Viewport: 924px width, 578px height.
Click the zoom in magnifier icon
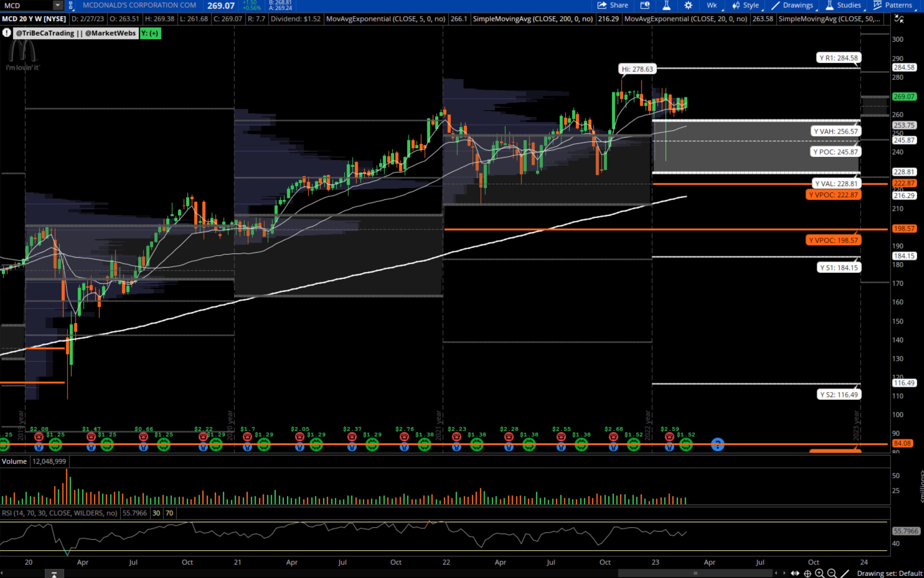point(819,573)
